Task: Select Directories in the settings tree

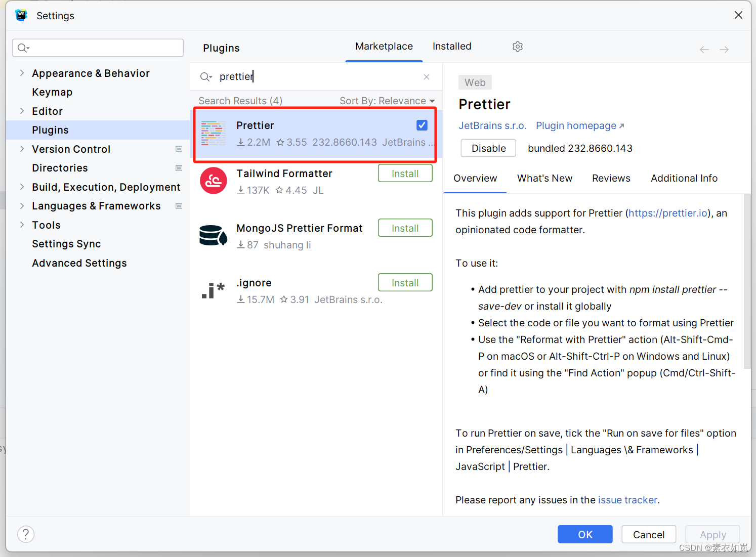Action: 60,168
